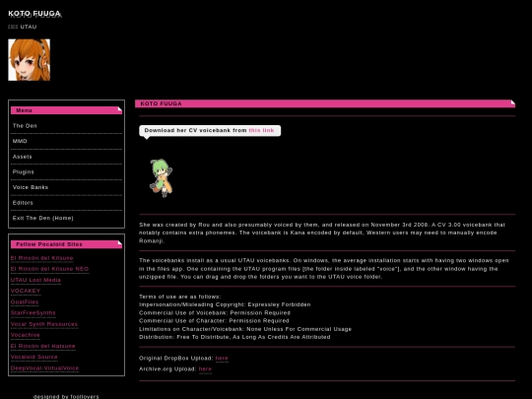Open the Archive.org upload 'here' link
This screenshot has width=532, height=399.
[x=205, y=369]
